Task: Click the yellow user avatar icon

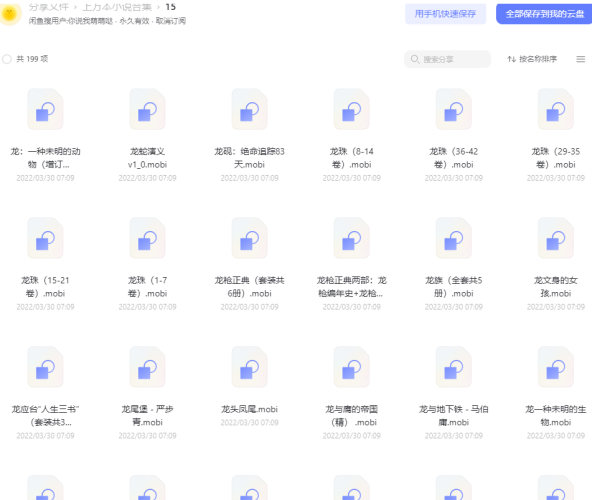Action: pos(10,14)
